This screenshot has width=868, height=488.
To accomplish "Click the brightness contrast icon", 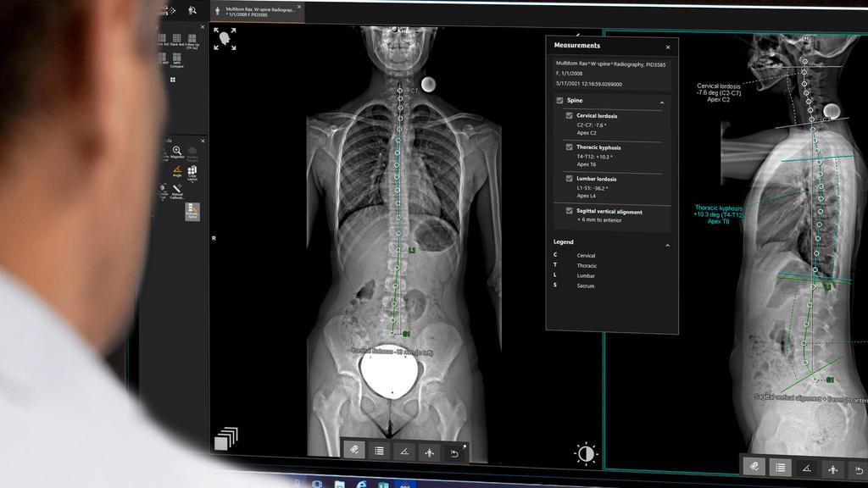I will pyautogui.click(x=586, y=454).
